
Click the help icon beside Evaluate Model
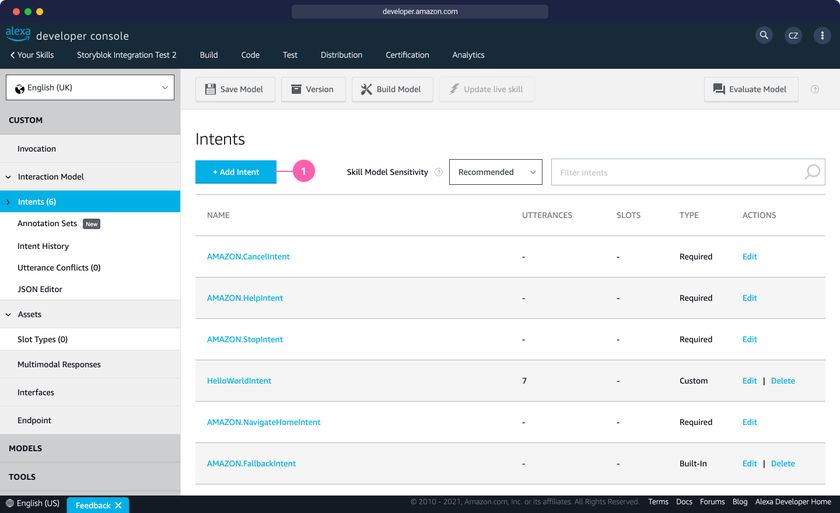(814, 89)
